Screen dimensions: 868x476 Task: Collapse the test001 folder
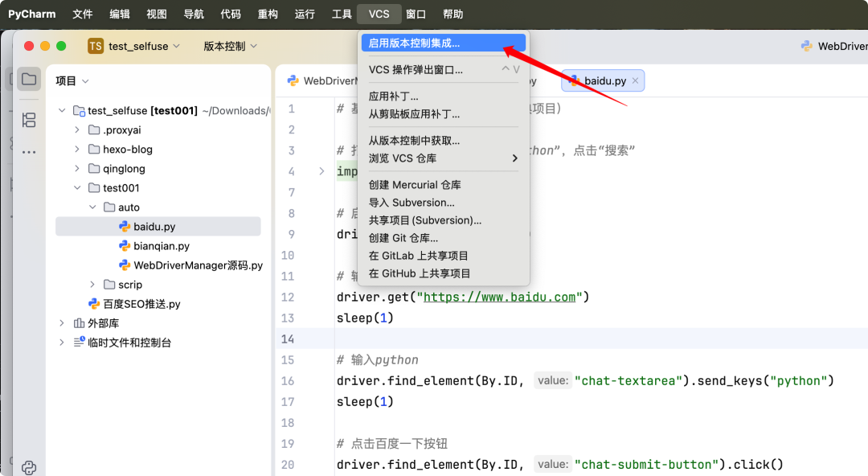pyautogui.click(x=77, y=188)
